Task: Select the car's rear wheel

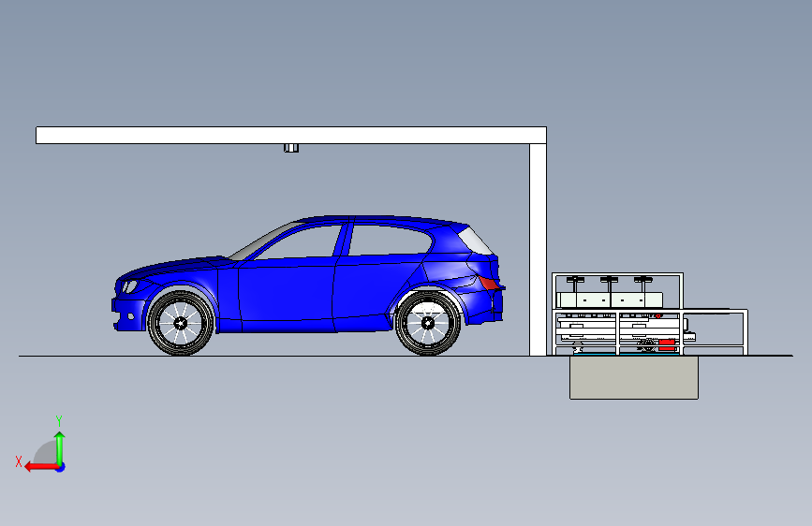Action: (428, 323)
